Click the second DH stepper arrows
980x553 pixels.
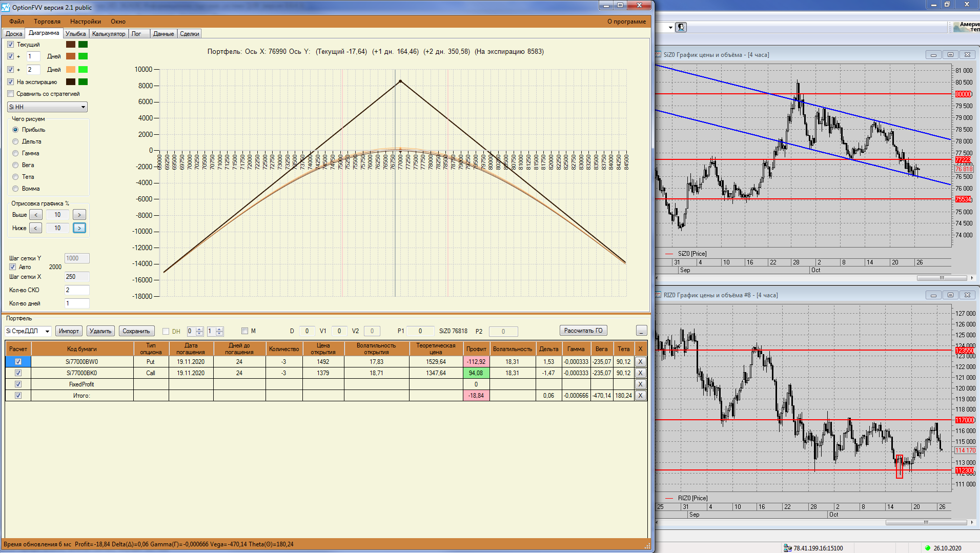click(x=219, y=332)
